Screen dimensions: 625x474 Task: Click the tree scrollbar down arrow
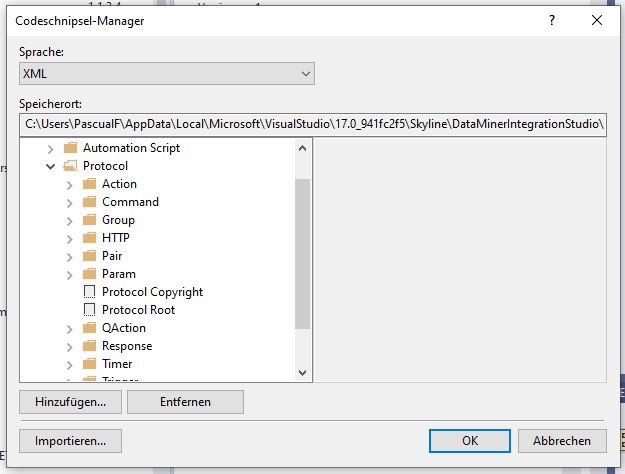click(x=303, y=373)
